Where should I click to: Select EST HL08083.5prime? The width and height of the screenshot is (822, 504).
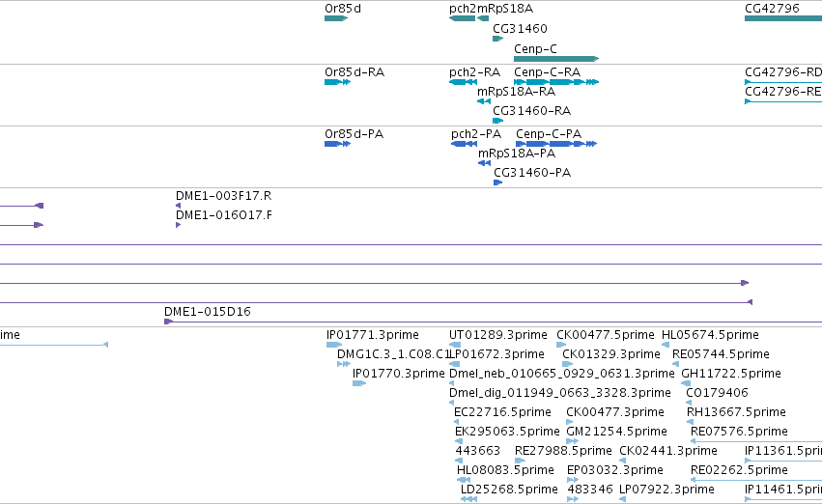[x=464, y=480]
